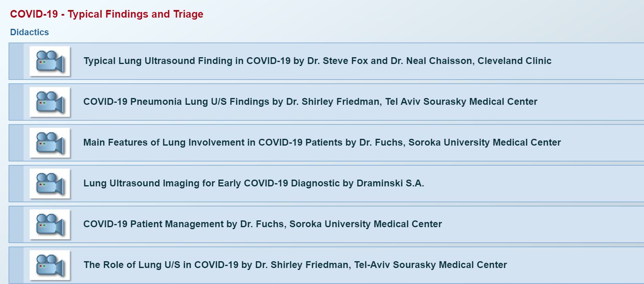644x284 pixels.
Task: Open the Typical Lung Ultrasound Finding in COVID-19 title
Action: coord(317,61)
